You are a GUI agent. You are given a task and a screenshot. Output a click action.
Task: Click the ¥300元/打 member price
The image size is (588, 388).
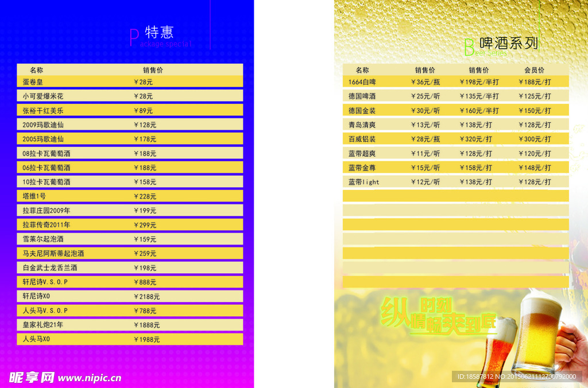click(x=535, y=139)
